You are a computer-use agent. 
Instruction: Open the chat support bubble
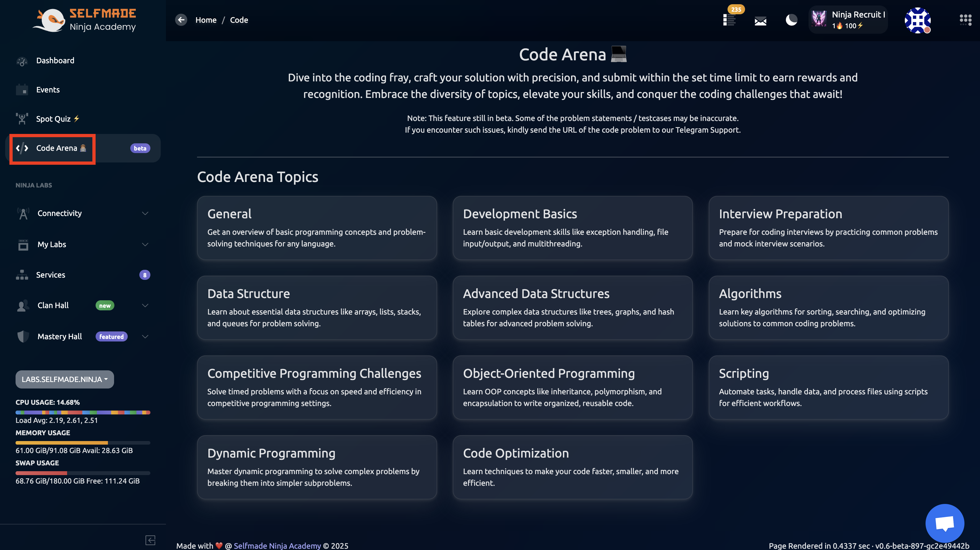[x=945, y=523]
